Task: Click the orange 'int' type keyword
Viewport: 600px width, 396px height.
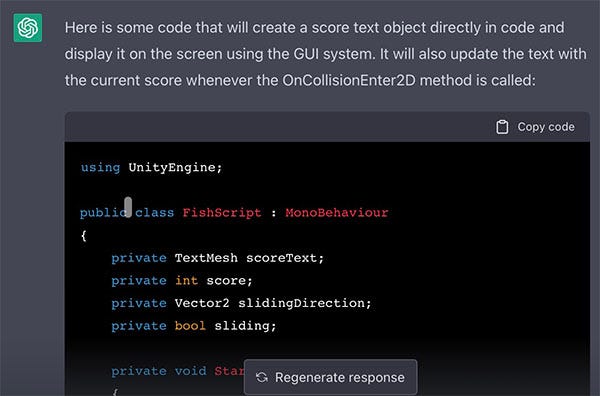Action: click(186, 280)
